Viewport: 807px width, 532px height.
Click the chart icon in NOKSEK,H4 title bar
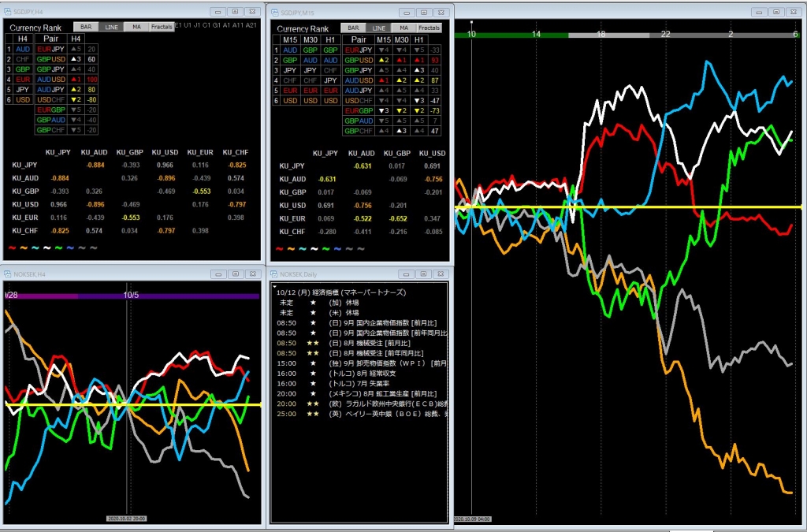9,274
